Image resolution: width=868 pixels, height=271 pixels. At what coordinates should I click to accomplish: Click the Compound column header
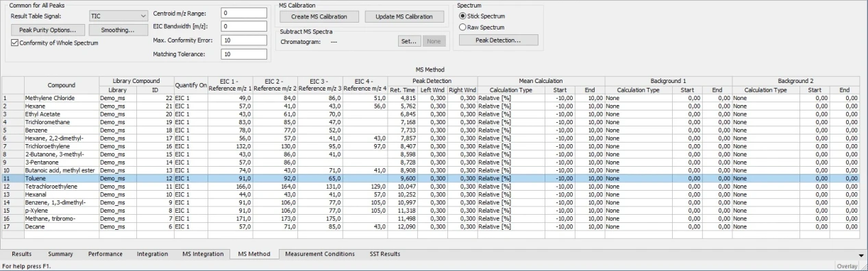click(x=61, y=85)
